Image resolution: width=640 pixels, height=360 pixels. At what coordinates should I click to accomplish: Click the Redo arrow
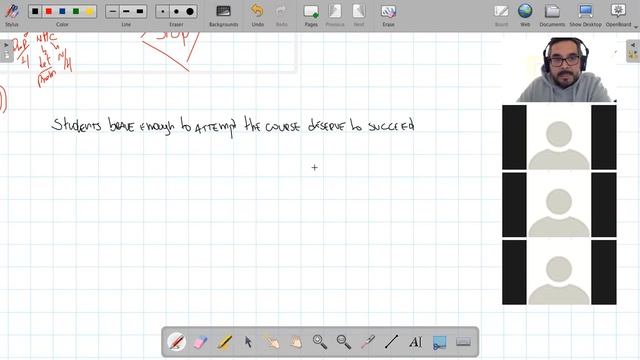(281, 15)
